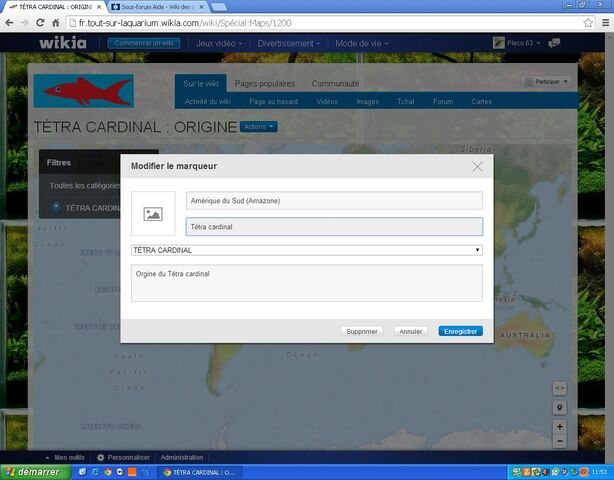Screen dimensions: 614x480
Task: Open Page au hasard link
Action: [273, 101]
